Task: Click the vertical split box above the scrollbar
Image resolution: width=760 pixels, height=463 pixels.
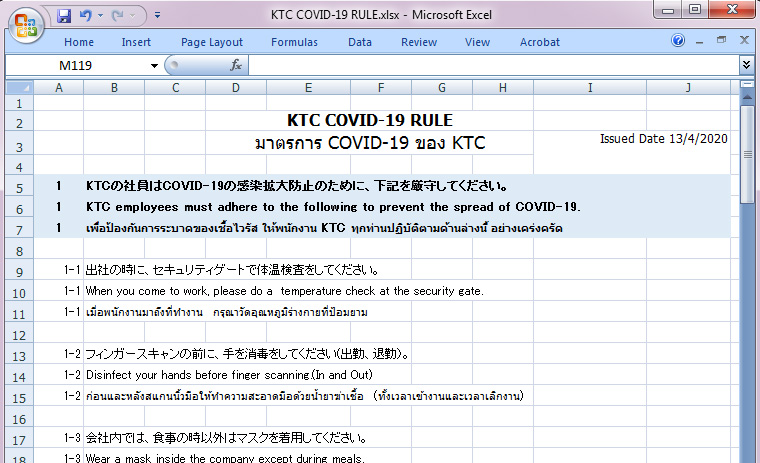Action: [747, 84]
